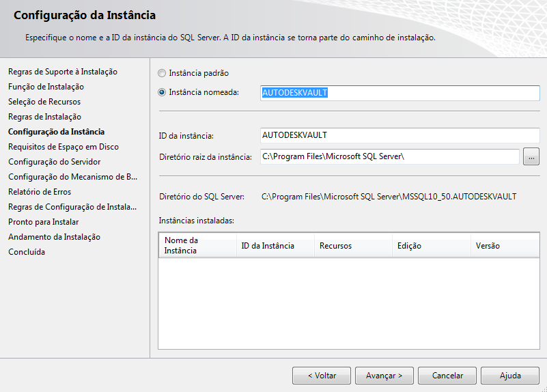Cancel setup with the Cancelar button
547x392 pixels.
coord(447,376)
